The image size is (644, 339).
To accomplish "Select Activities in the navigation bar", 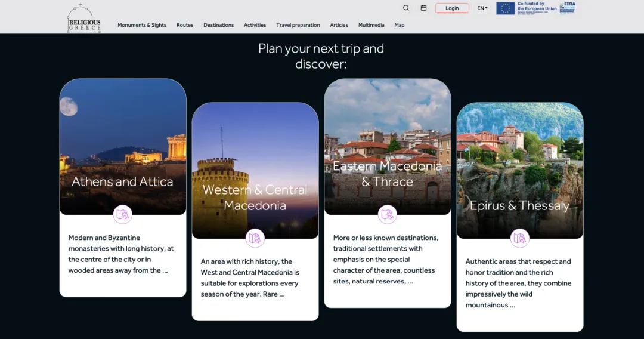I will click(x=255, y=25).
